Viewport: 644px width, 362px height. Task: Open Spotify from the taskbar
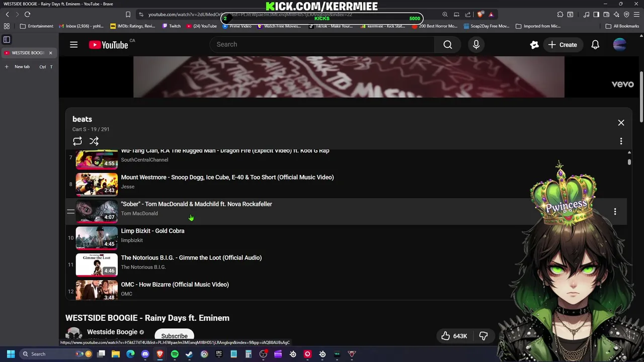pyautogui.click(x=175, y=354)
